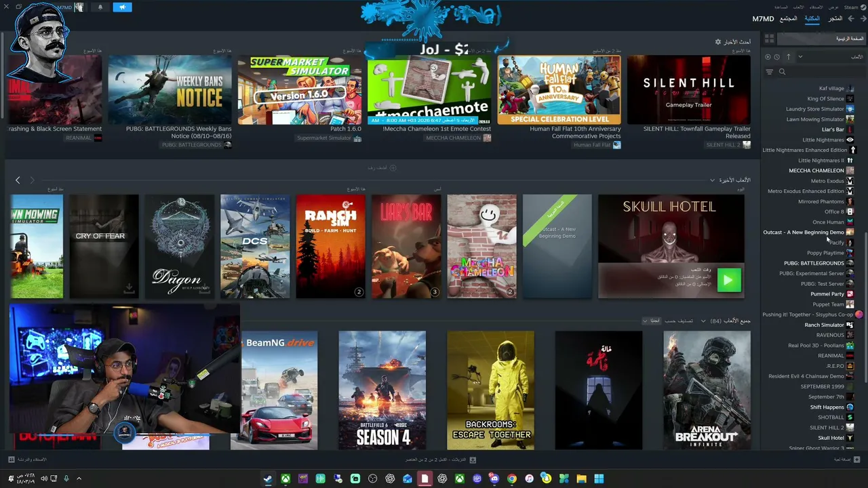This screenshot has width=868, height=488.
Task: Click the blue announcements megaphone button
Action: pos(123,7)
